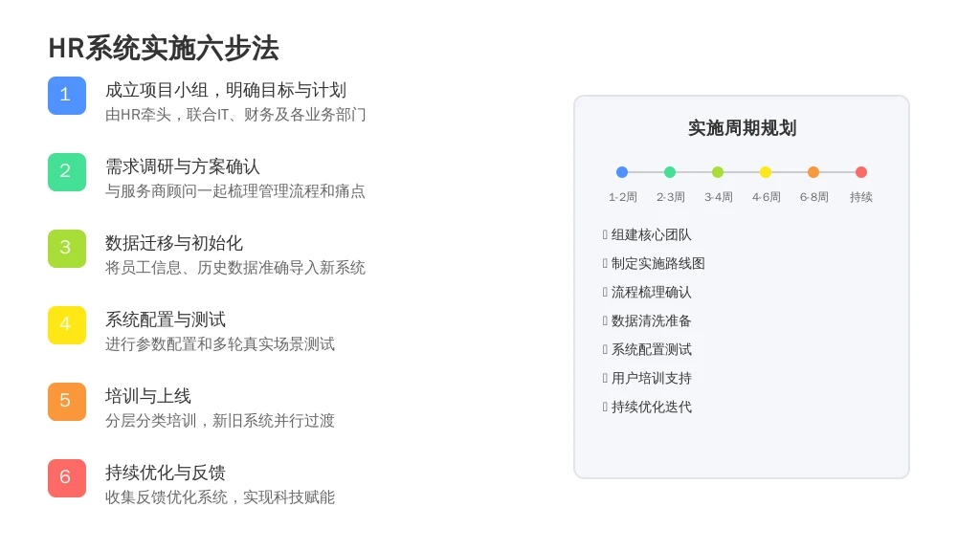The height and width of the screenshot is (551, 980).
Task: Click the orange 6-8周 timeline dot
Action: [813, 172]
